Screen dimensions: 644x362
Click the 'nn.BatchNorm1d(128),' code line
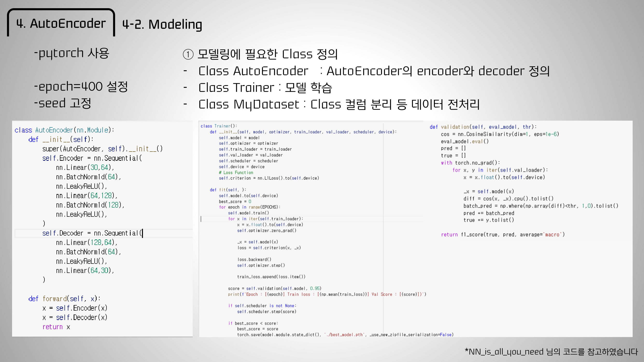(x=90, y=205)
